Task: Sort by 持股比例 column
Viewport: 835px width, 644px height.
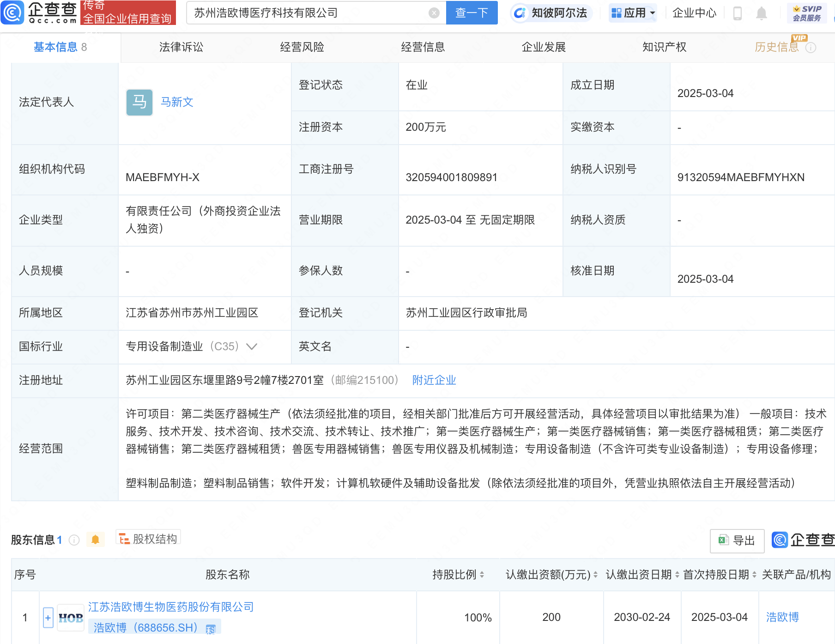Action: click(482, 575)
